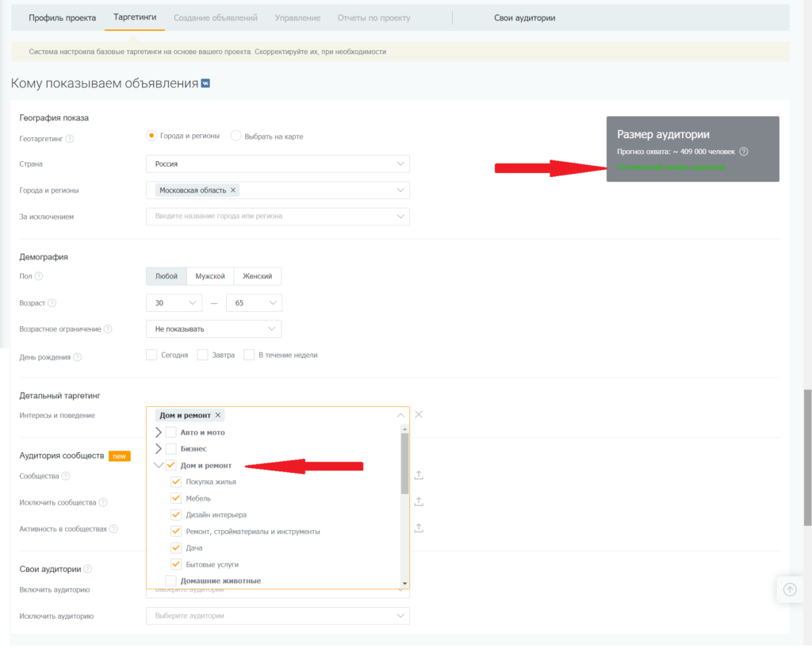Uncheck the Покупка жилья interest

pos(176,482)
